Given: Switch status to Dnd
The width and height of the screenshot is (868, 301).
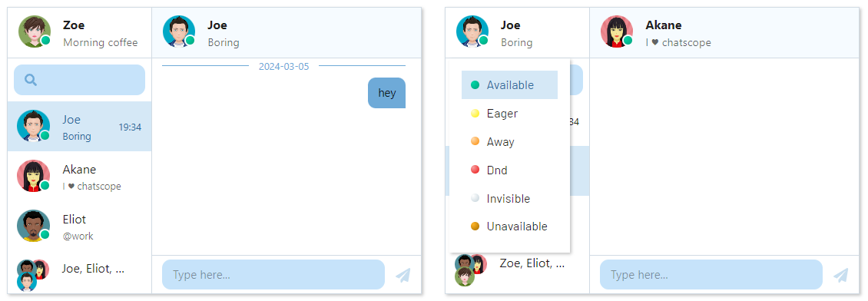Looking at the screenshot, I should 509,170.
